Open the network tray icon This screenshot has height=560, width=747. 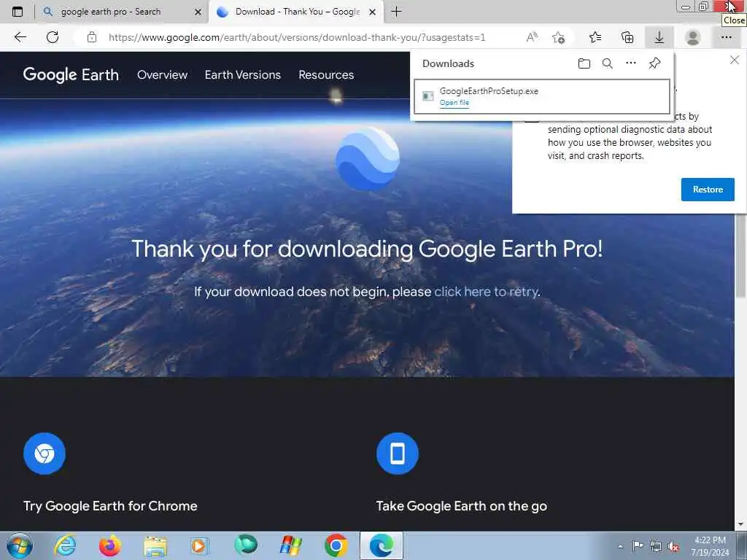[x=656, y=547]
